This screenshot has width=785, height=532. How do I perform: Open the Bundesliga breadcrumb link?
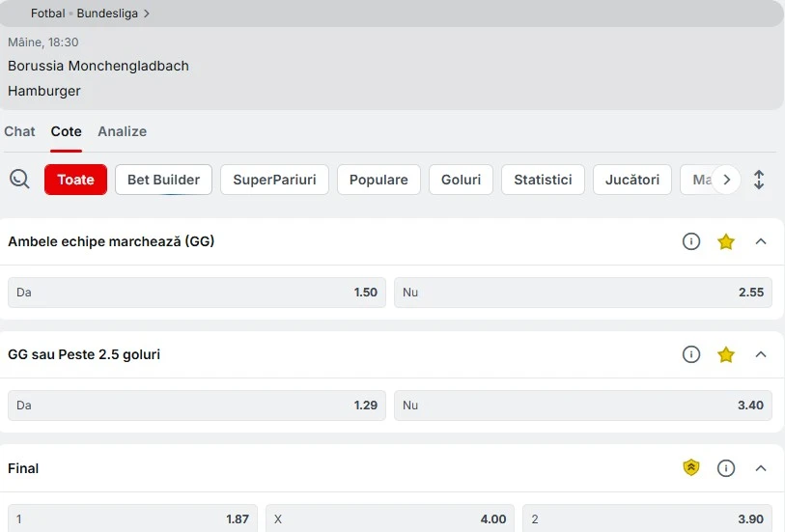(x=107, y=14)
